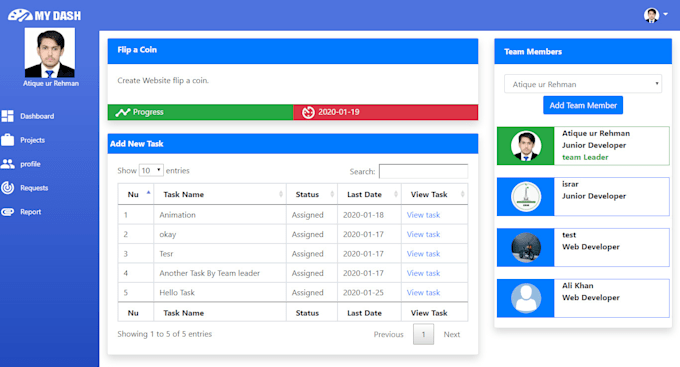Click the green 'team Leader' label
Image resolution: width=680 pixels, height=367 pixels.
(x=585, y=157)
